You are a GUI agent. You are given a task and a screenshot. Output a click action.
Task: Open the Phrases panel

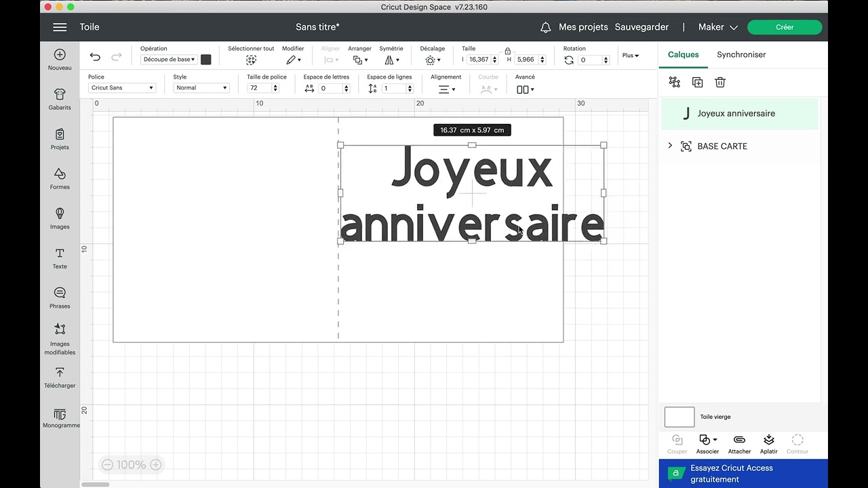[x=60, y=298]
